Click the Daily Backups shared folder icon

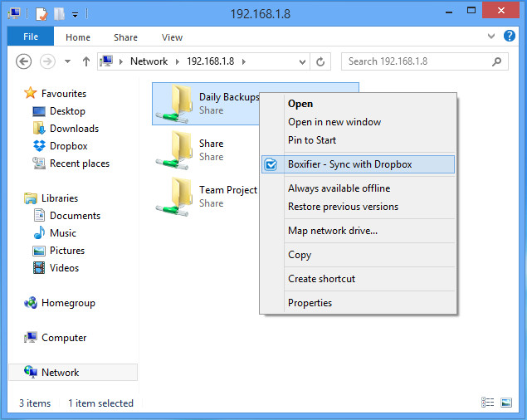173,104
